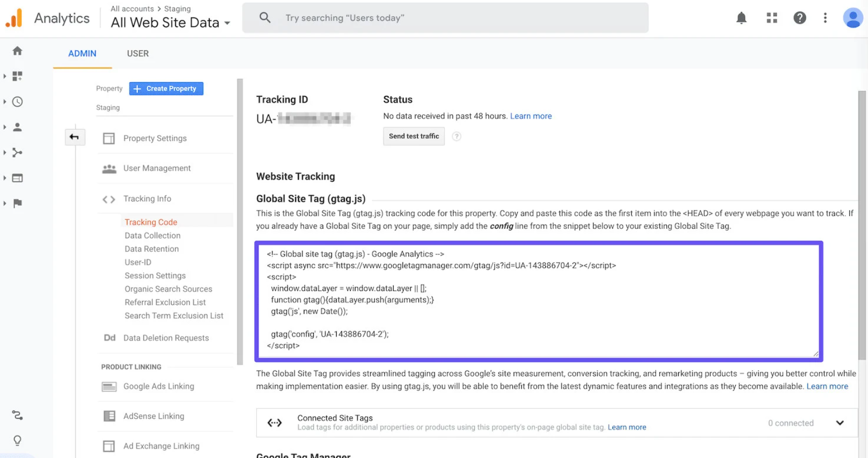Click the search box in the header

pyautogui.click(x=446, y=18)
